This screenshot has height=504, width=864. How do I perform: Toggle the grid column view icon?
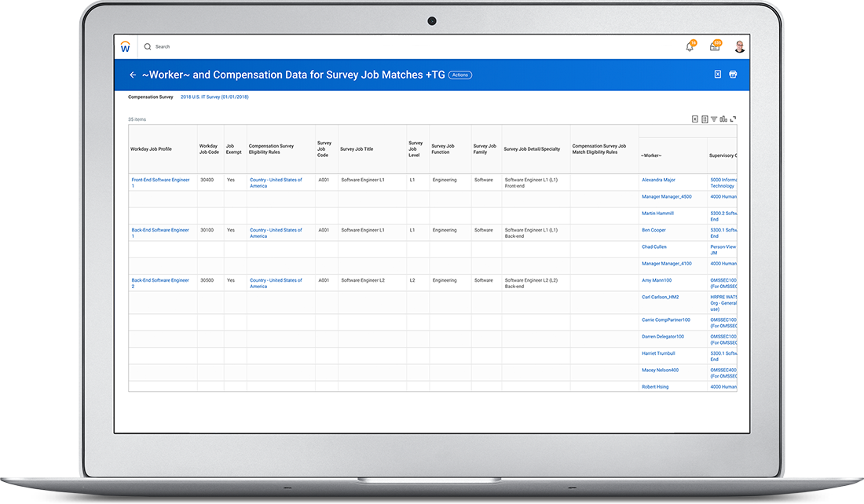(x=704, y=118)
